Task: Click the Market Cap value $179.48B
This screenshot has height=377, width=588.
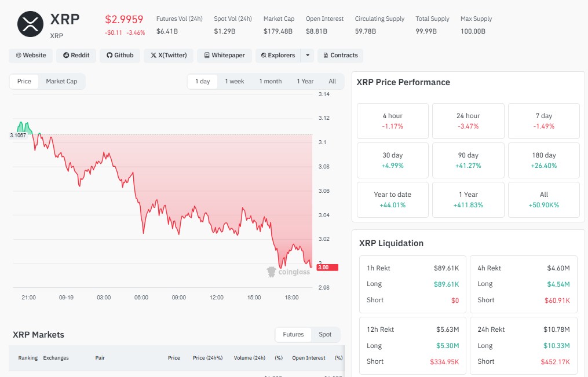Action: coord(278,31)
